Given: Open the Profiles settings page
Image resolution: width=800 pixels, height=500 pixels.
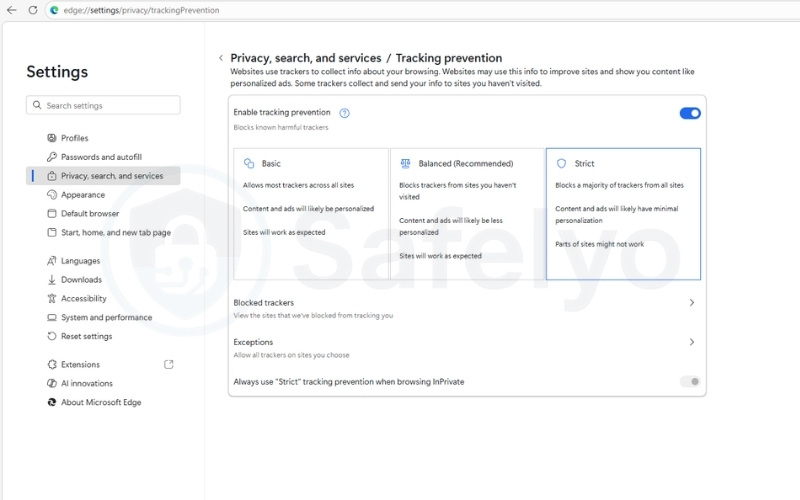Looking at the screenshot, I should [103, 138].
